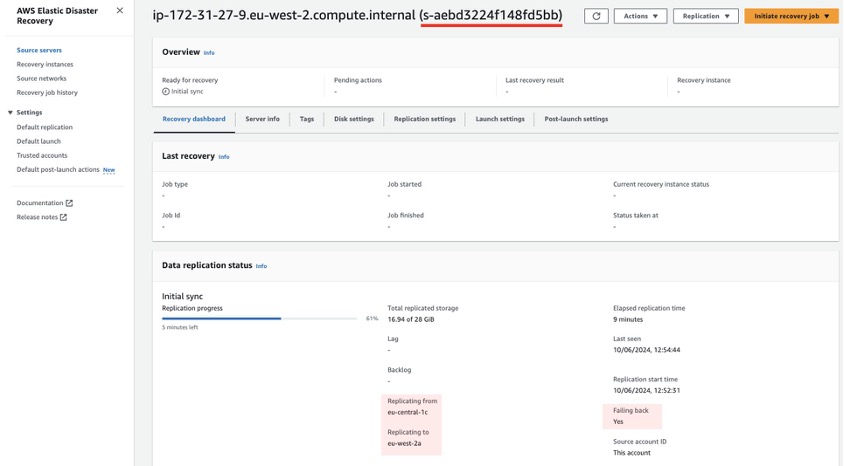Open Default post-launch actions

pyautogui.click(x=58, y=170)
